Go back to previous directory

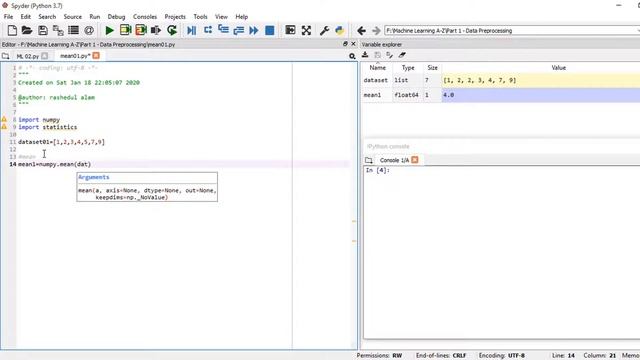coord(361,31)
